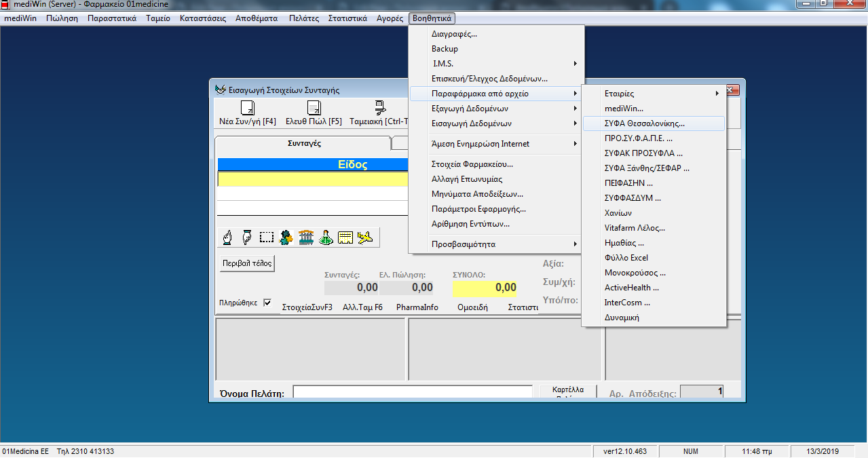Open the Παραστατικά menu
This screenshot has width=868, height=458.
coord(112,18)
